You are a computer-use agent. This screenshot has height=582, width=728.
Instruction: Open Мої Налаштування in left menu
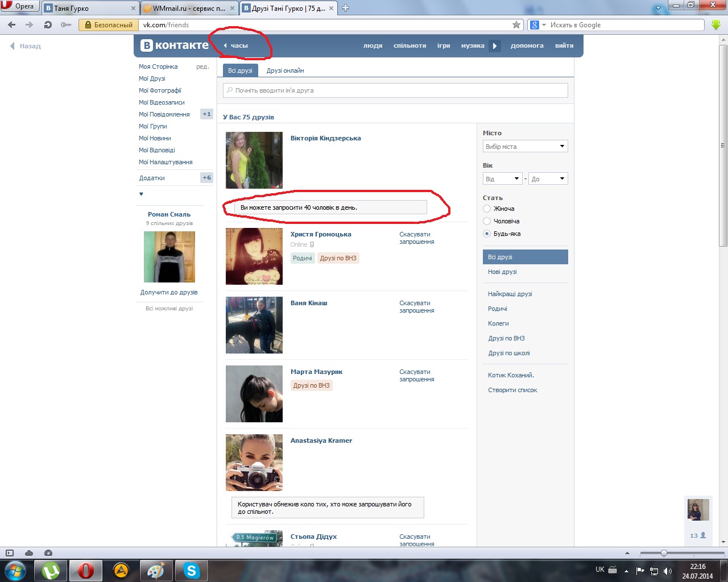click(166, 162)
